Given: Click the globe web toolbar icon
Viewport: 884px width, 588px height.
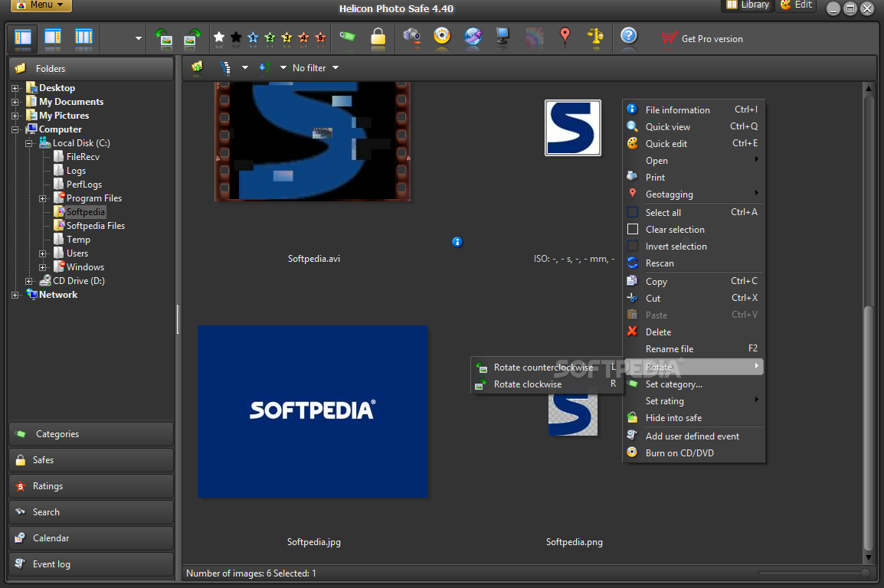Looking at the screenshot, I should (473, 37).
